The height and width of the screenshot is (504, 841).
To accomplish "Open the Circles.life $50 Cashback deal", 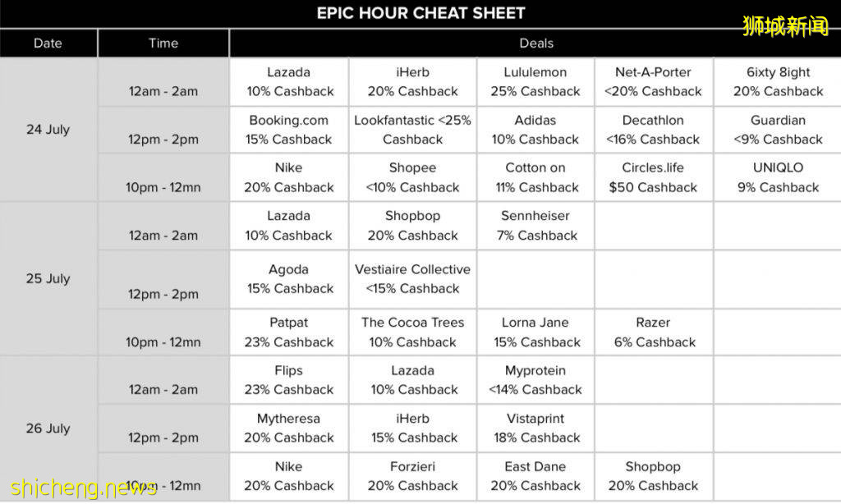I will 654,177.
